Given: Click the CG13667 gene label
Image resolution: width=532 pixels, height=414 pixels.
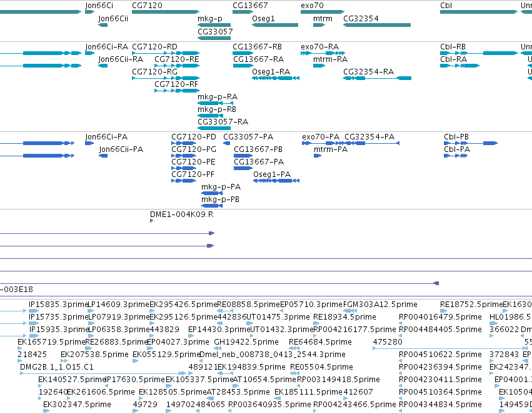Looking at the screenshot, I should click(x=250, y=6).
